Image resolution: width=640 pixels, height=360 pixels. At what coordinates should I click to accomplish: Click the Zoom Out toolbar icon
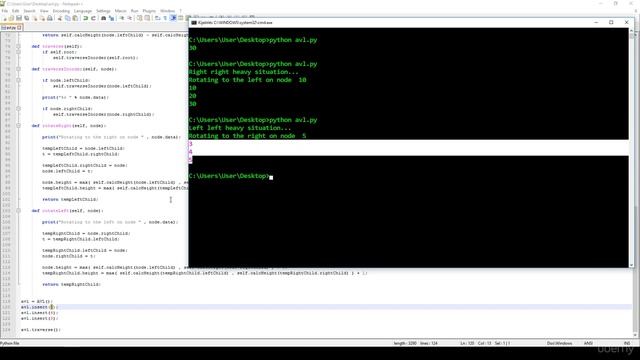(129, 18)
